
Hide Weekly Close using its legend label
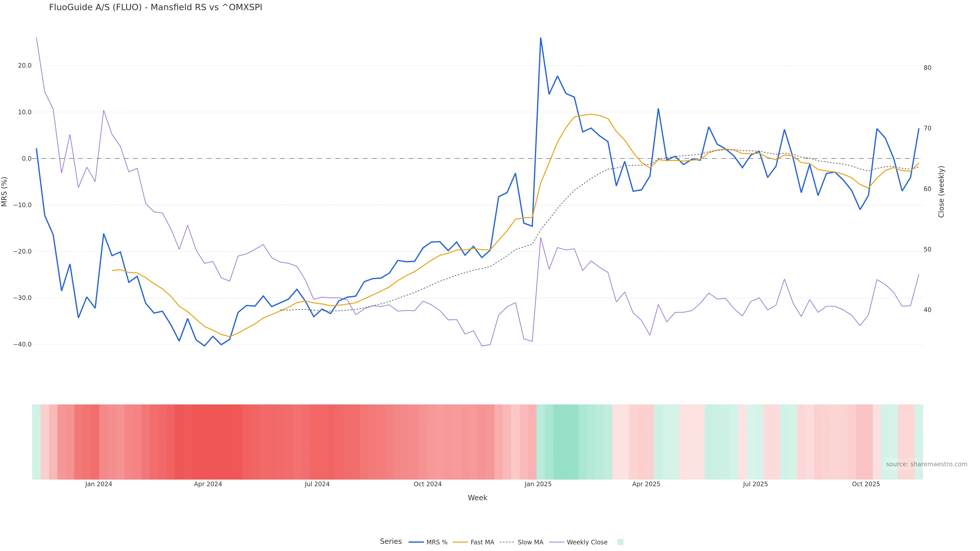[x=587, y=542]
